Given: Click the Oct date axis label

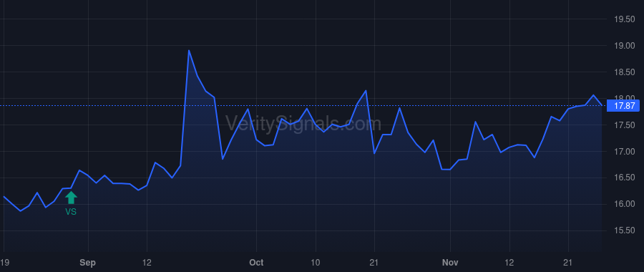Looking at the screenshot, I should 256,263.
